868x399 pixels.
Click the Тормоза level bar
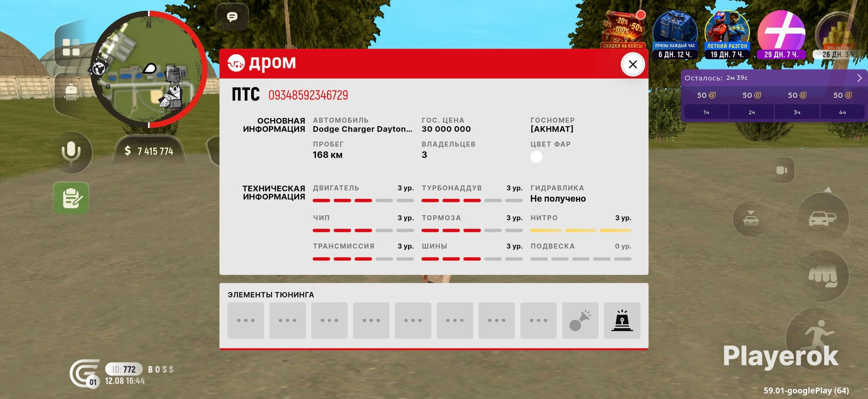tap(472, 230)
